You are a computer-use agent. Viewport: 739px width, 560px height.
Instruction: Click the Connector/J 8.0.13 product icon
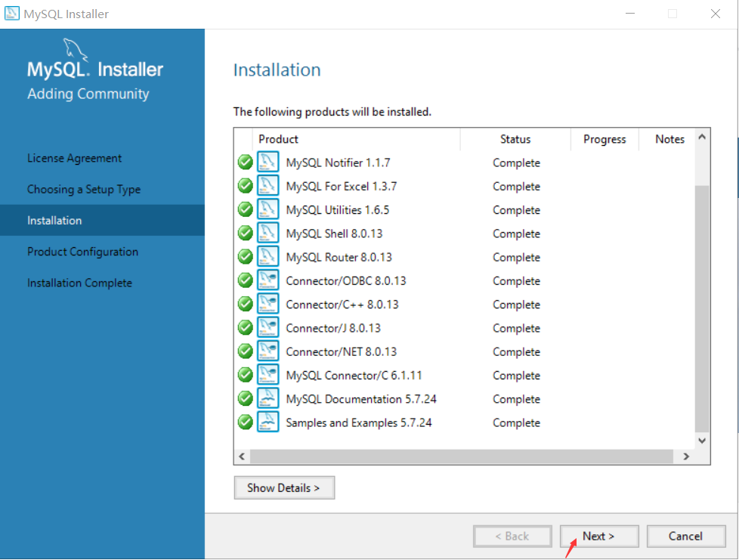pyautogui.click(x=267, y=327)
